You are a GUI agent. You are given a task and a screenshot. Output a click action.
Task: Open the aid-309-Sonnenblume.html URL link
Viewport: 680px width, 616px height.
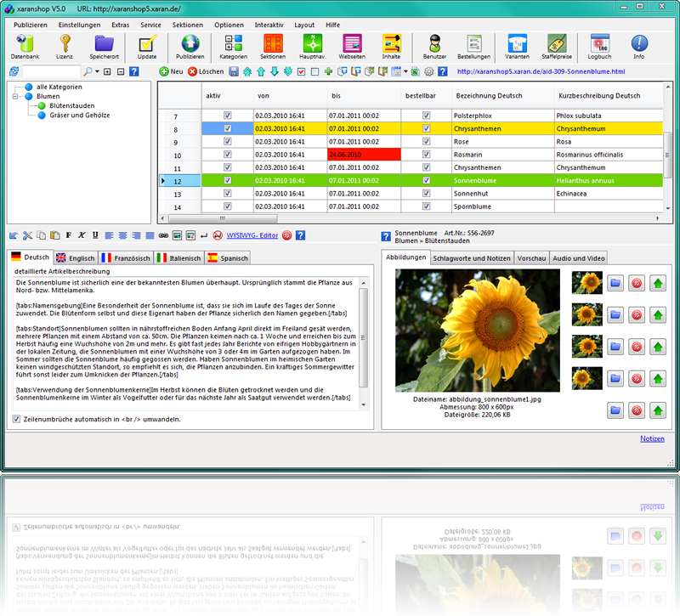(x=541, y=71)
